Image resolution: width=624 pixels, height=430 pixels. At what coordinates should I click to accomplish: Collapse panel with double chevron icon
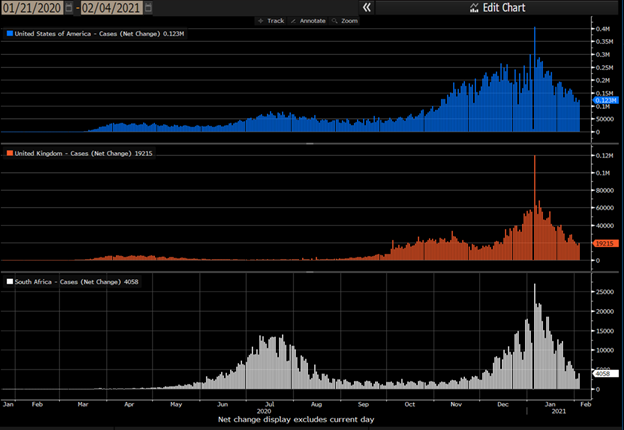(367, 8)
